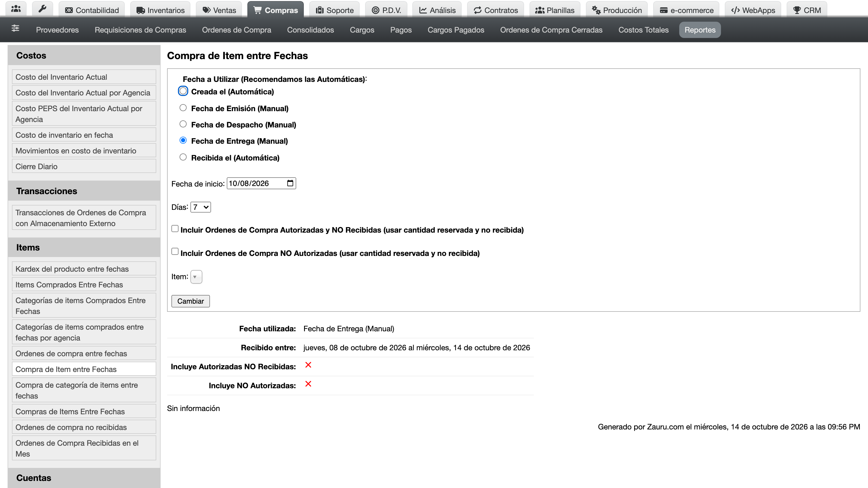The image size is (868, 488).
Task: Click the Ventas tags icon
Action: point(206,11)
